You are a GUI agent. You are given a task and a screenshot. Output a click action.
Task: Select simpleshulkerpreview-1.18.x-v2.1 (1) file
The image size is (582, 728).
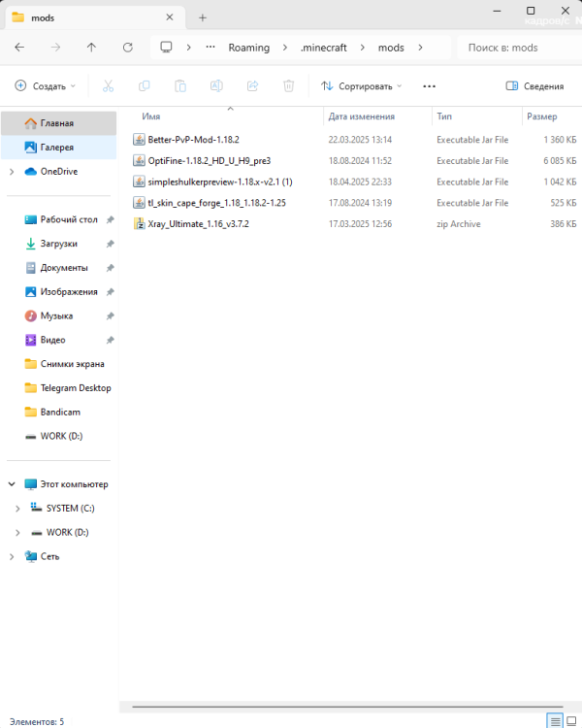pos(220,182)
